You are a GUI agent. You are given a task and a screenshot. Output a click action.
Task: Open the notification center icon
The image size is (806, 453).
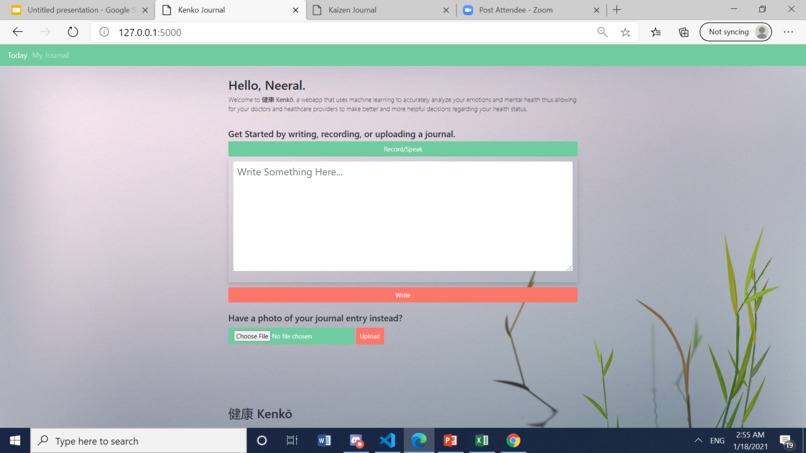pos(786,441)
